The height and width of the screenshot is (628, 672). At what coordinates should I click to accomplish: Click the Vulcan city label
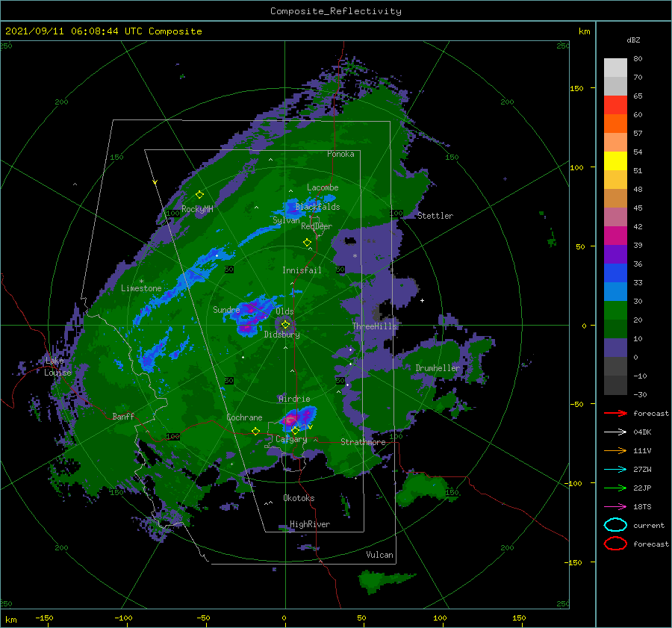click(x=379, y=555)
